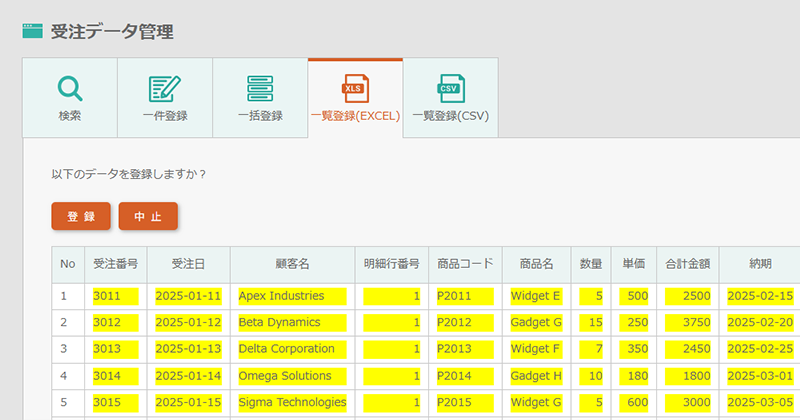
Task: Click total amount 1800
Action: pyautogui.click(x=688, y=376)
